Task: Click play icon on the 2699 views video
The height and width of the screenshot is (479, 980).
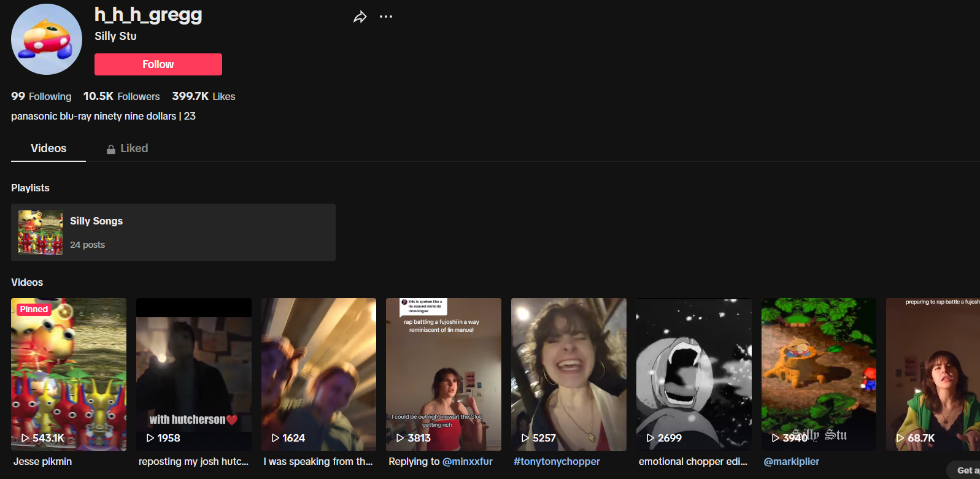Action: click(650, 438)
